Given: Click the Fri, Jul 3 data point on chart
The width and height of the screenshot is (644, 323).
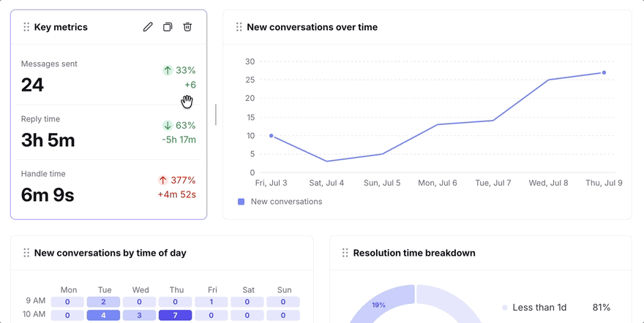Looking at the screenshot, I should pyautogui.click(x=271, y=136).
